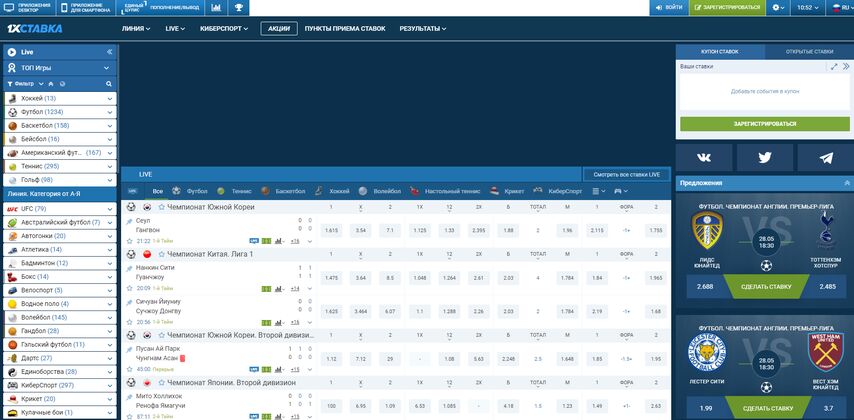854x420 pixels.
Task: Open the green field icon for Сичуан Йиуниу match
Action: (266, 322)
